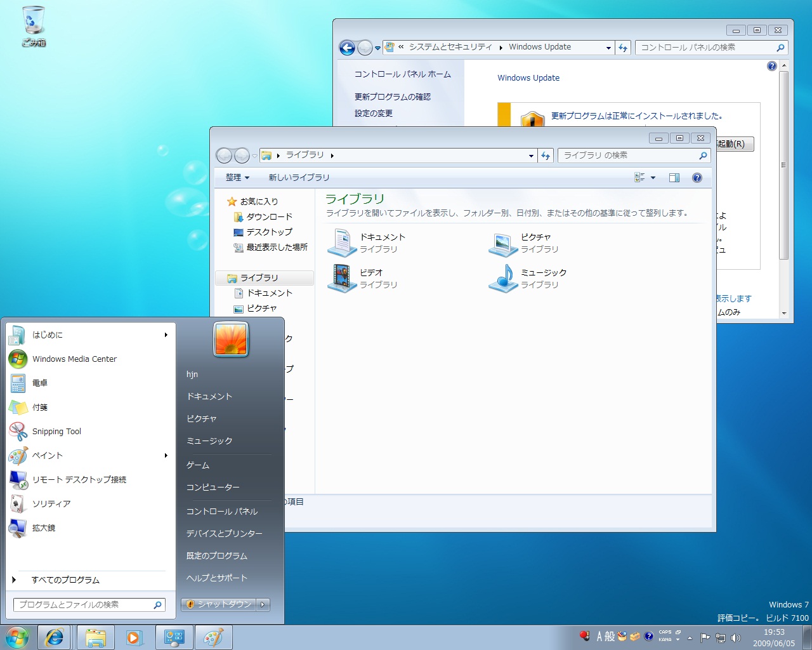Open the ビデオ library icon
This screenshot has height=650, width=812.
[x=342, y=278]
